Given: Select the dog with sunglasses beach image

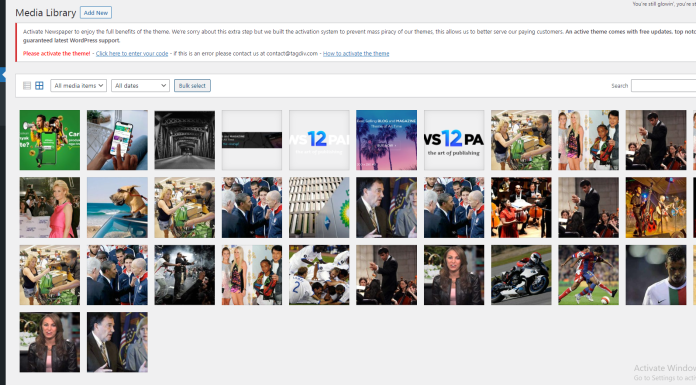Looking at the screenshot, I should [x=117, y=207].
